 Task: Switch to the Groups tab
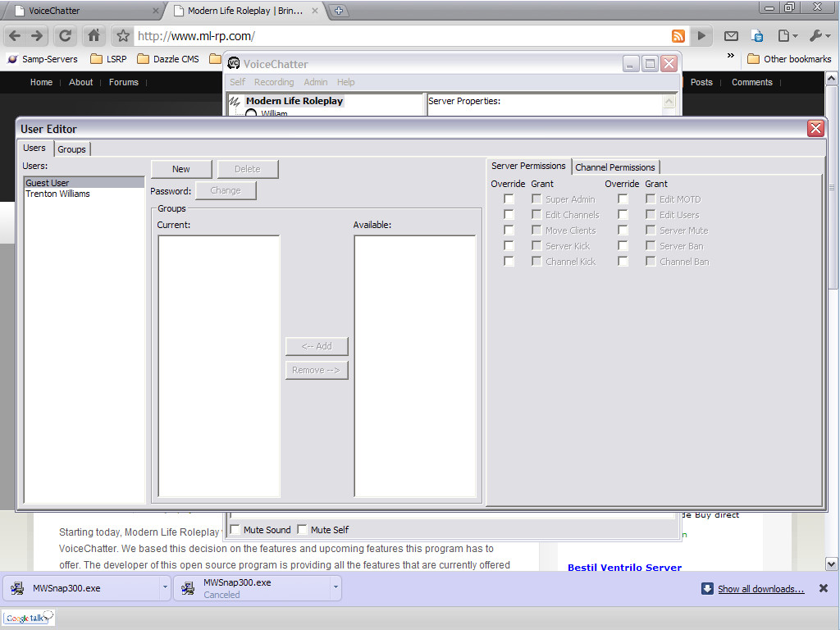click(x=72, y=149)
